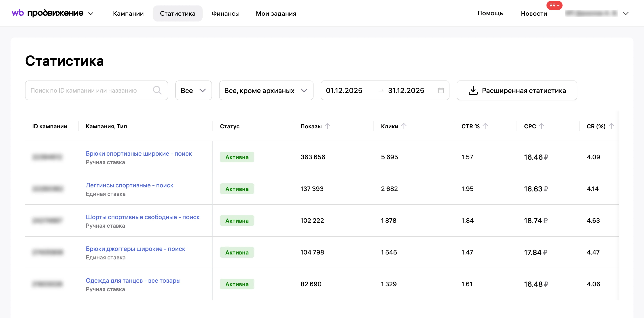Click the CR value 4.47
The height and width of the screenshot is (318, 644).
593,252
